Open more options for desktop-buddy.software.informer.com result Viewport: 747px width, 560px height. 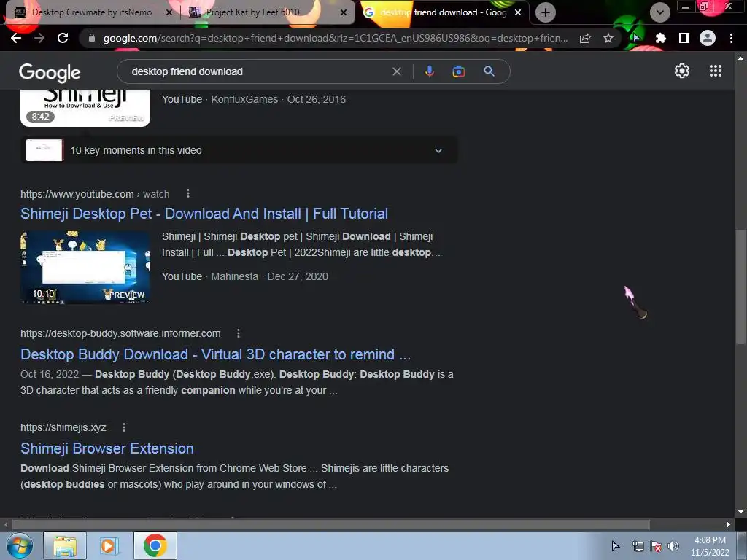point(239,332)
